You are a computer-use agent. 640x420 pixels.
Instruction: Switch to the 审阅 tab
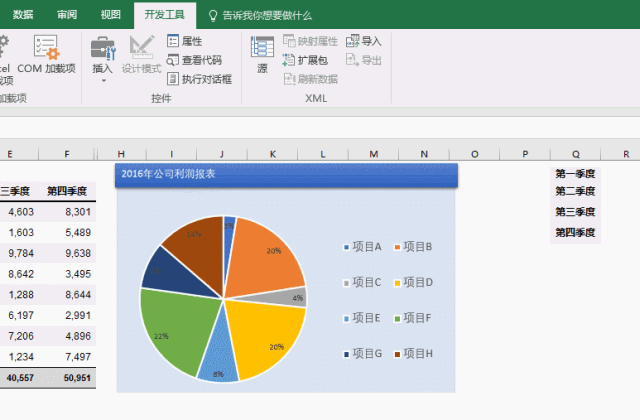tap(67, 15)
